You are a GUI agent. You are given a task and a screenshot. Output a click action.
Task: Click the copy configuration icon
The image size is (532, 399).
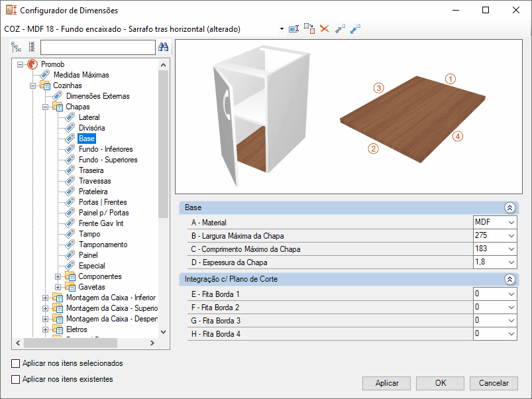tap(309, 29)
